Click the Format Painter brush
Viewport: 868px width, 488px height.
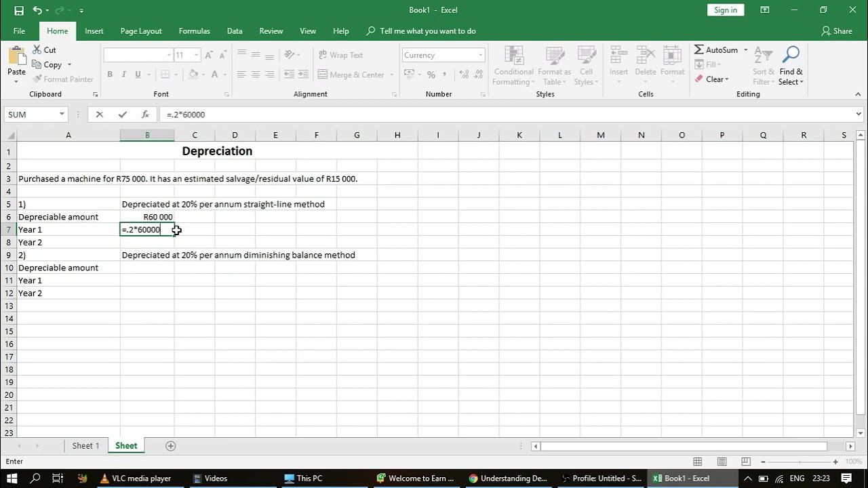[x=37, y=79]
